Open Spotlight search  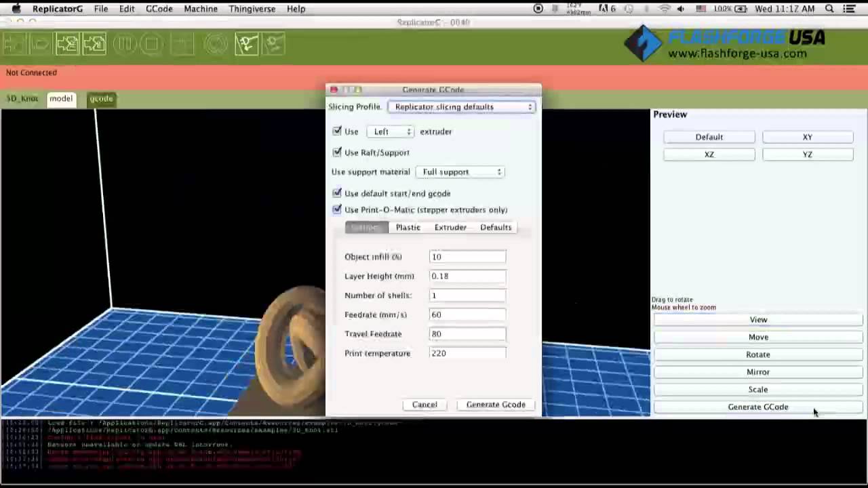(829, 9)
